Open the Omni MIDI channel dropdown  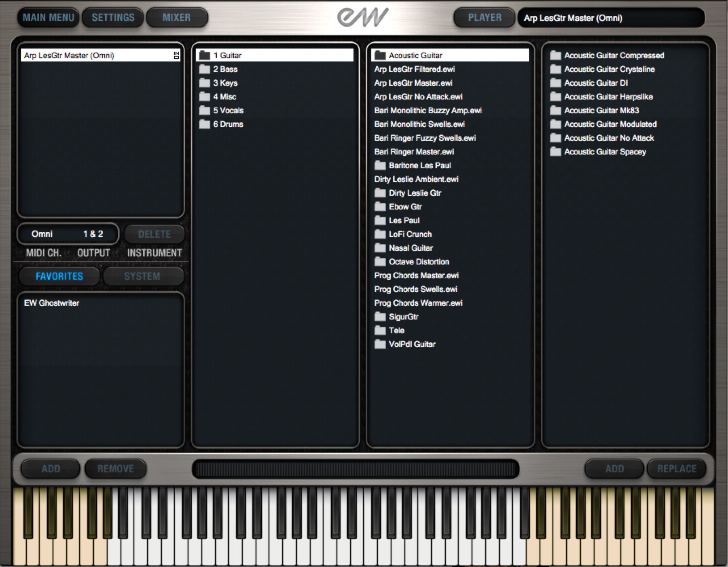tap(42, 234)
